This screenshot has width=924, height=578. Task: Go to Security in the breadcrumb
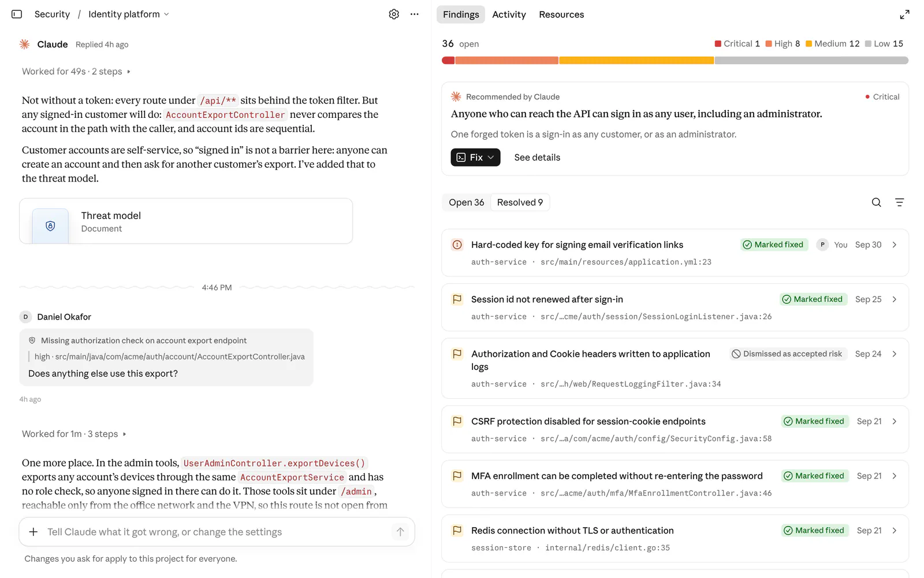52,14
